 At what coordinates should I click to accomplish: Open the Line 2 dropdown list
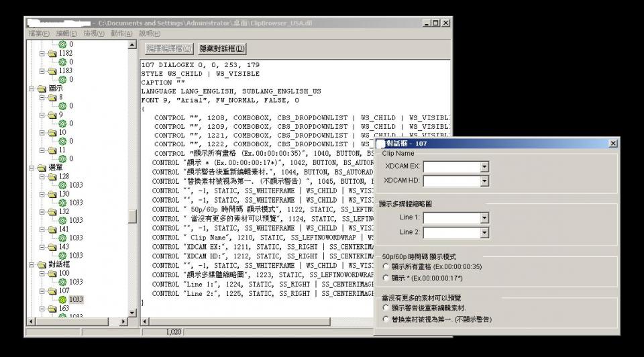point(484,233)
